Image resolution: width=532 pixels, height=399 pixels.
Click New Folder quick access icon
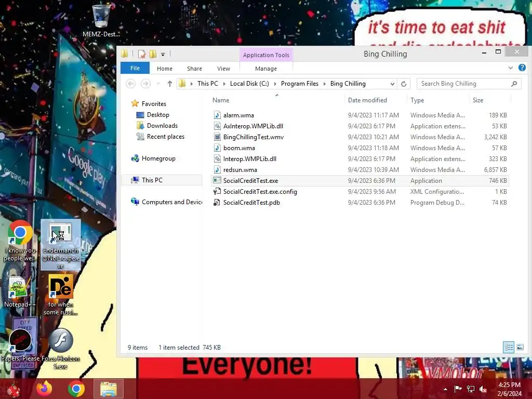pyautogui.click(x=153, y=54)
